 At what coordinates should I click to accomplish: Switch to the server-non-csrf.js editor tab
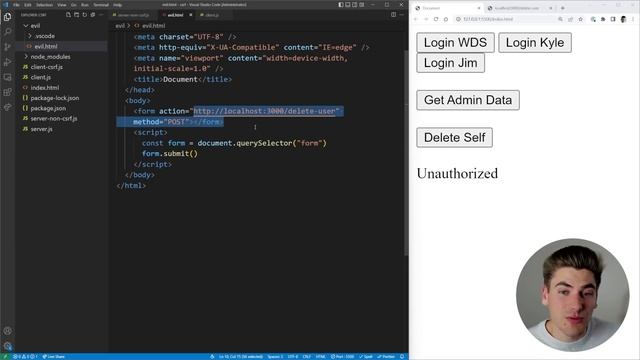click(x=133, y=15)
